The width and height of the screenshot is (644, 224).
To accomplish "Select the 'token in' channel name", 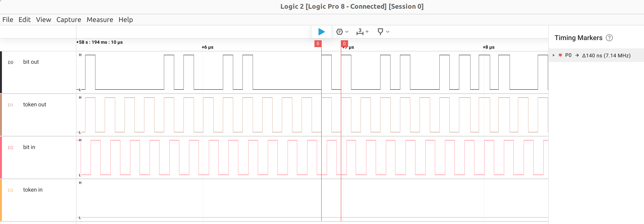I will coord(33,190).
